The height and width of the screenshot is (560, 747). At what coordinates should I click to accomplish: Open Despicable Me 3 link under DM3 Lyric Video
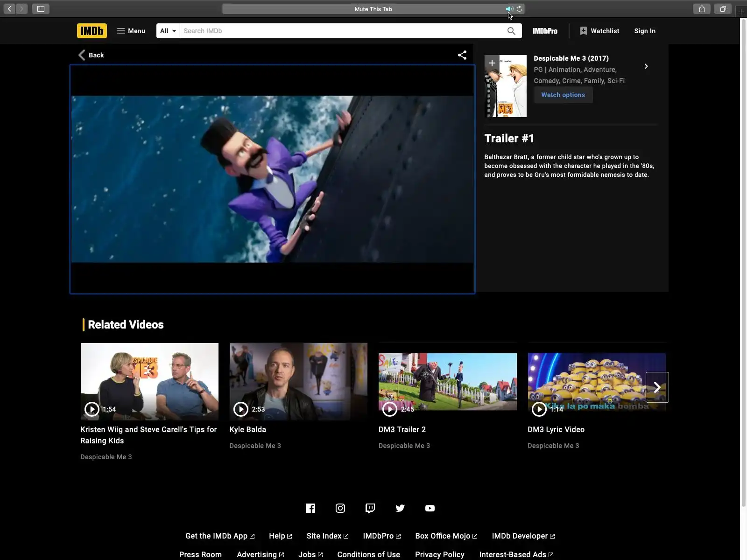coord(553,446)
